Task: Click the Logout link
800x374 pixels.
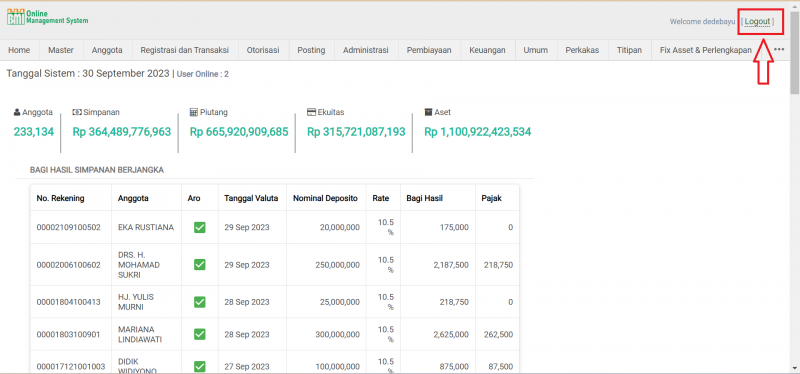Action: pos(757,21)
